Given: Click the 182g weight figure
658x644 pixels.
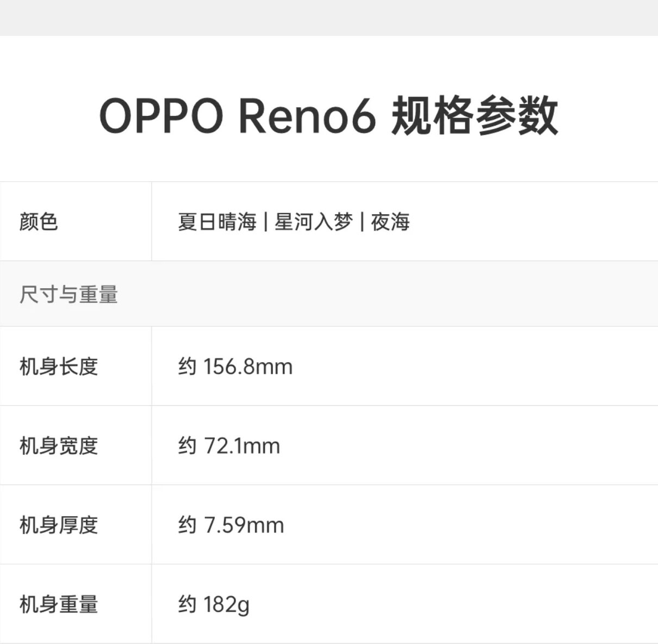Looking at the screenshot, I should [226, 604].
